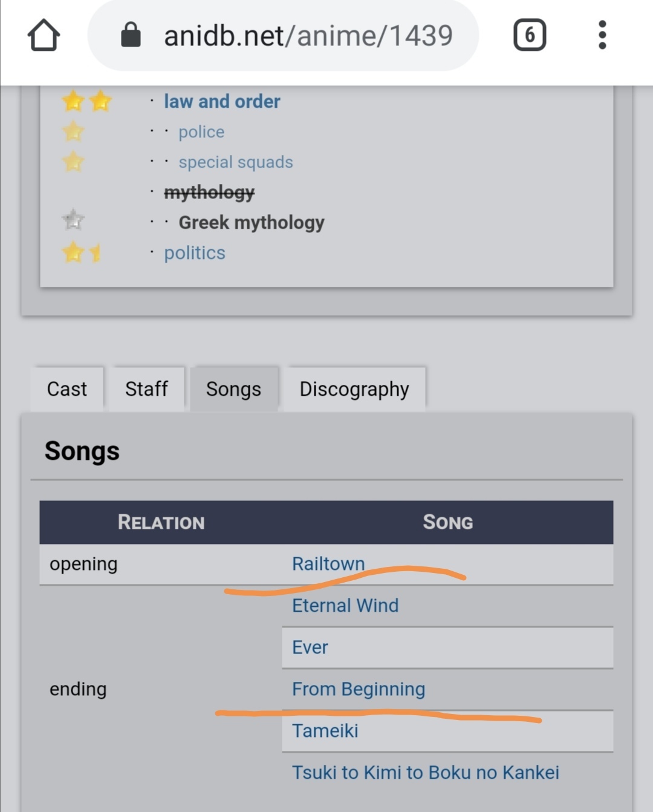Tap the lock icon in address bar

(131, 35)
